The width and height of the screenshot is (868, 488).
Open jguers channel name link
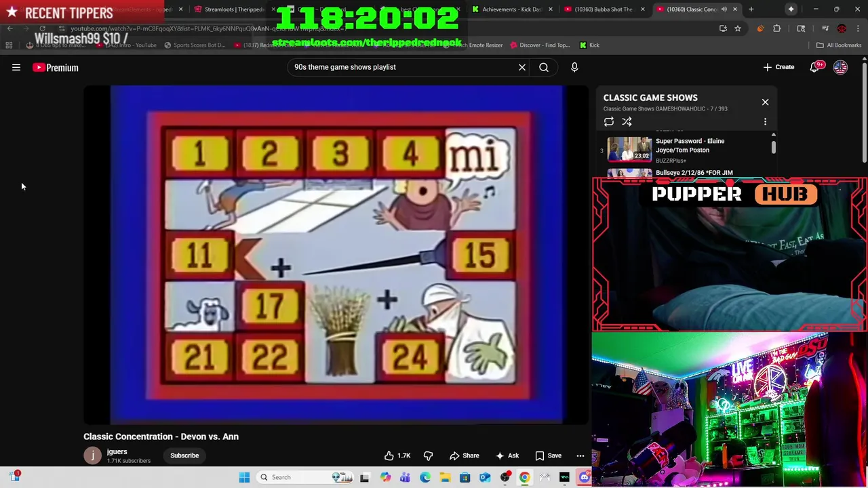coord(117,451)
